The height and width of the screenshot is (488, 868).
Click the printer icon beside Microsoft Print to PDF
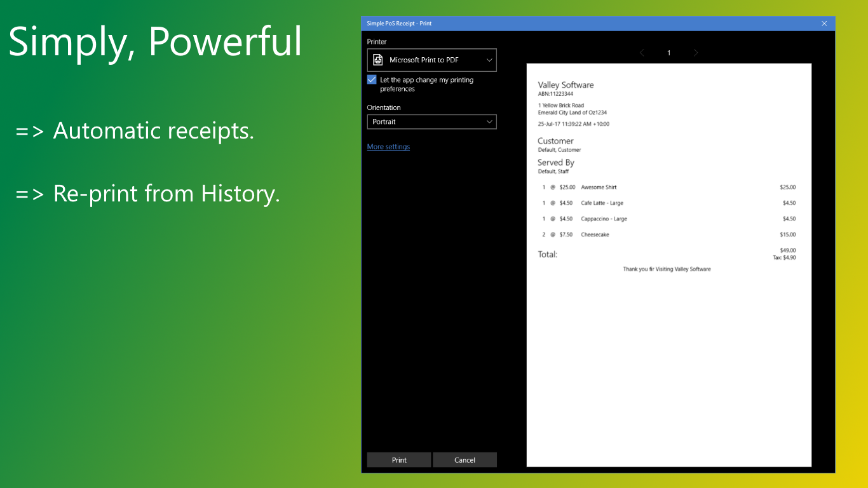(x=378, y=60)
